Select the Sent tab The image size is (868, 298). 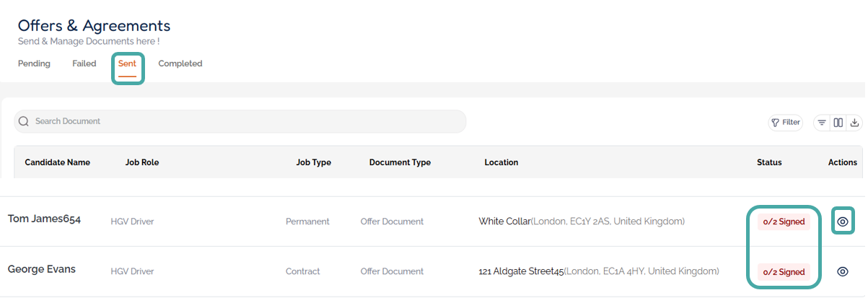(127, 63)
